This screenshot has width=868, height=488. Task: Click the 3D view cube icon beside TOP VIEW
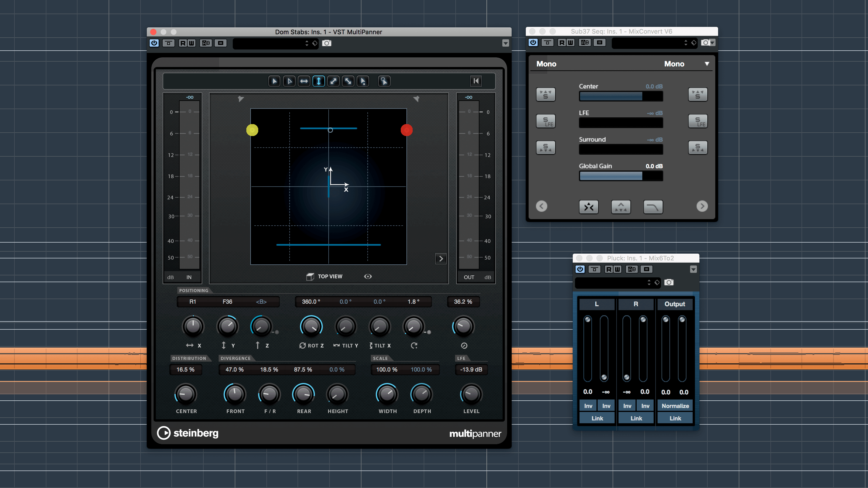point(310,277)
